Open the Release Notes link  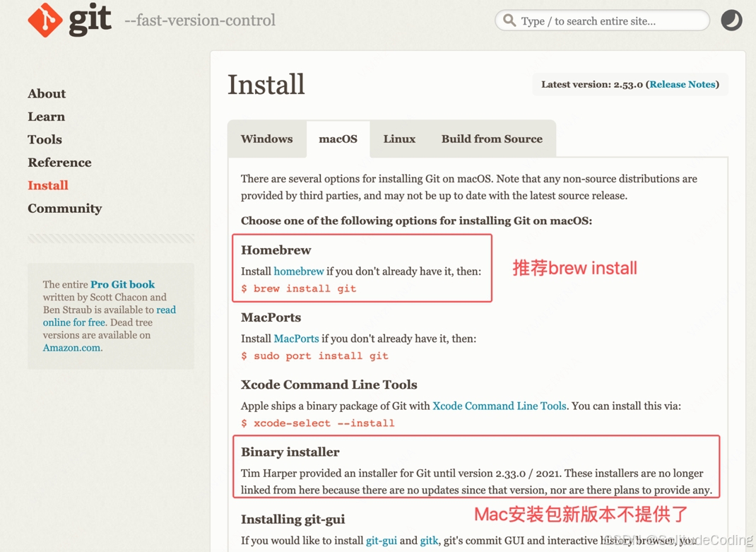click(x=683, y=84)
